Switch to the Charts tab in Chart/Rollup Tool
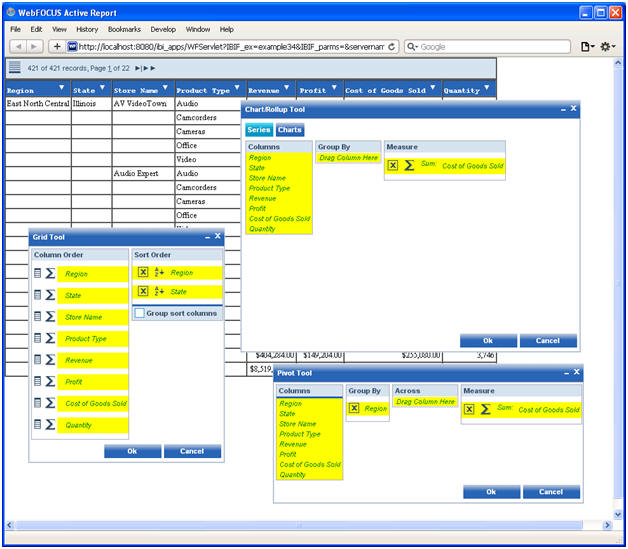This screenshot has height=549, width=628. click(290, 130)
